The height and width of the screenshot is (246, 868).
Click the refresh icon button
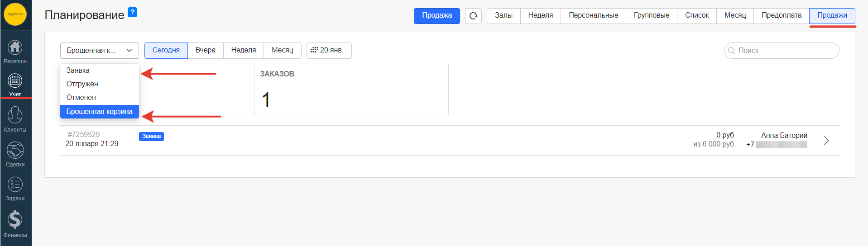tap(473, 16)
